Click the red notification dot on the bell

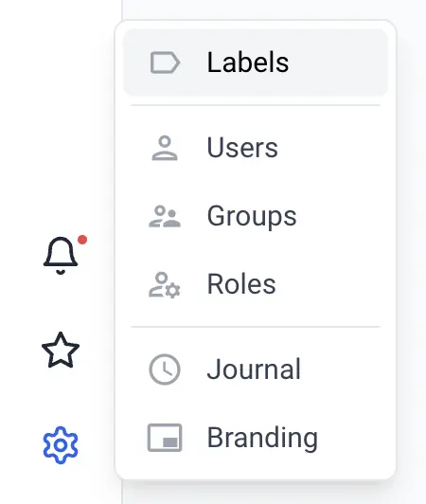pos(82,240)
